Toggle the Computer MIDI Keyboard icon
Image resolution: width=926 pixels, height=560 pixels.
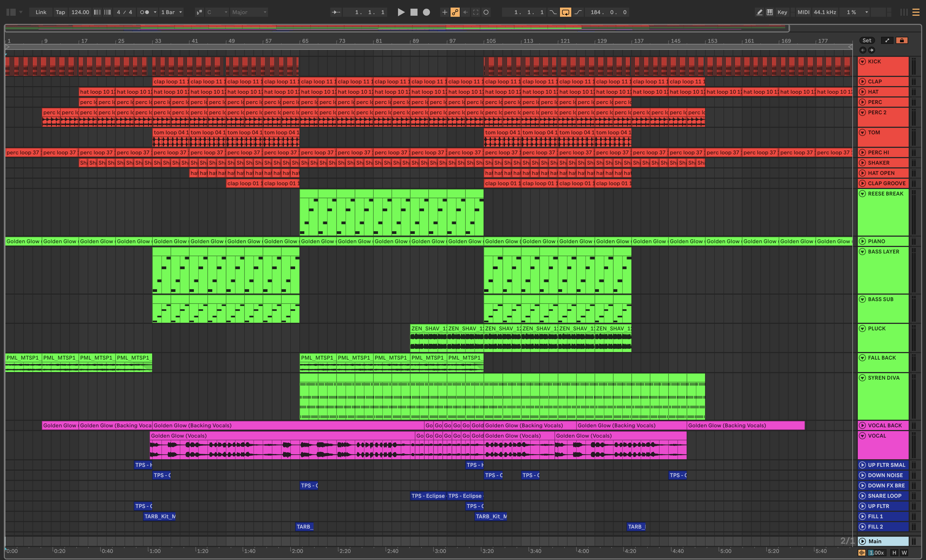(x=769, y=12)
